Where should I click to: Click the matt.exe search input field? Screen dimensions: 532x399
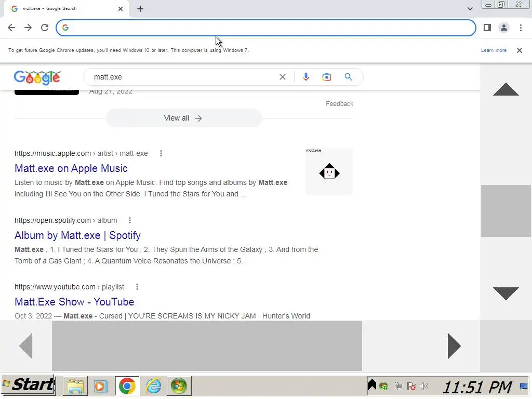pyautogui.click(x=183, y=77)
